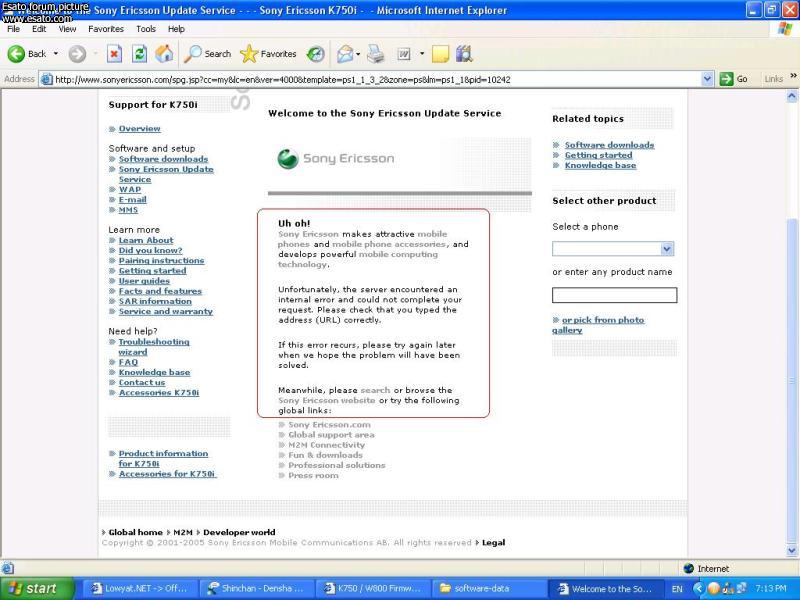This screenshot has width=800, height=600.
Task: Open the History toolbar icon
Action: click(315, 54)
